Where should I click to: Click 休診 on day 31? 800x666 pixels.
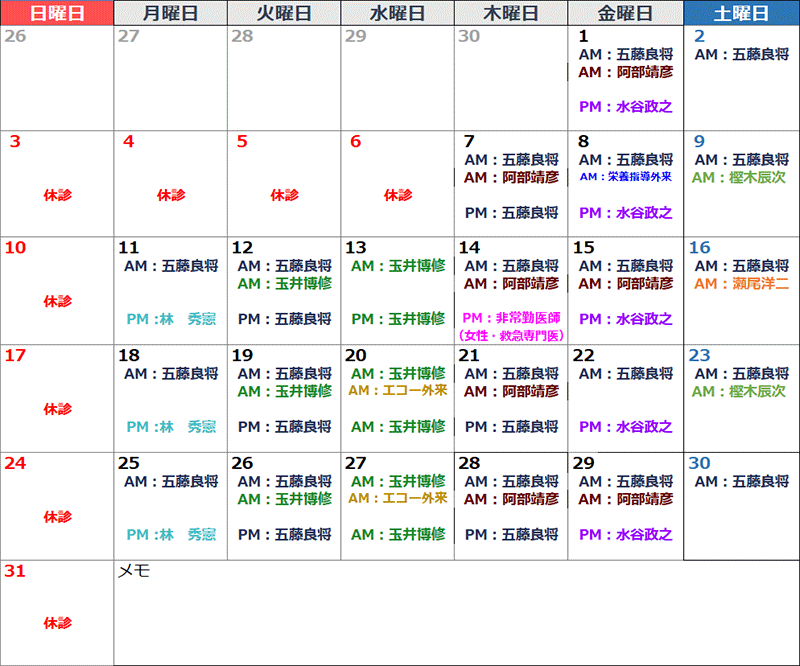coord(57,623)
